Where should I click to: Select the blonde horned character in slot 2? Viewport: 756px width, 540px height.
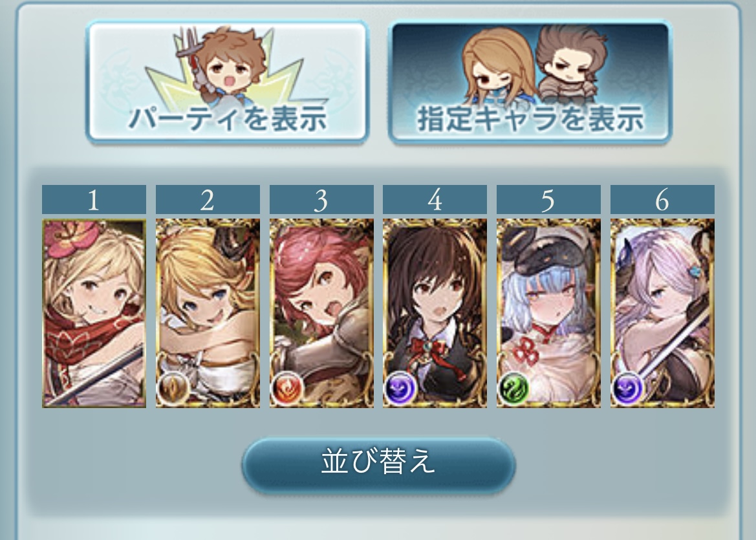coord(208,314)
